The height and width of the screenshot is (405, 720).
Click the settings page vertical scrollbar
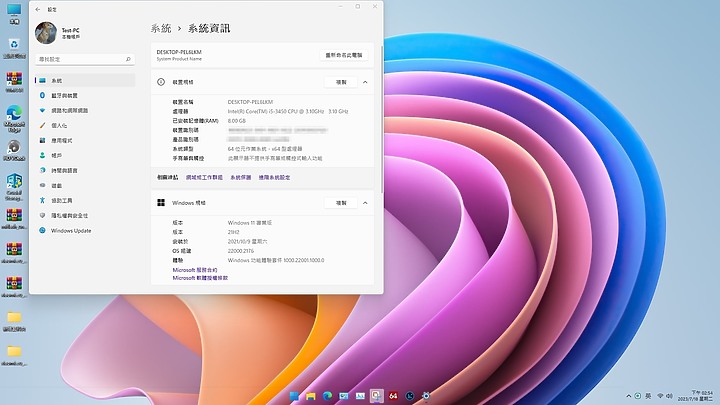pyautogui.click(x=382, y=118)
